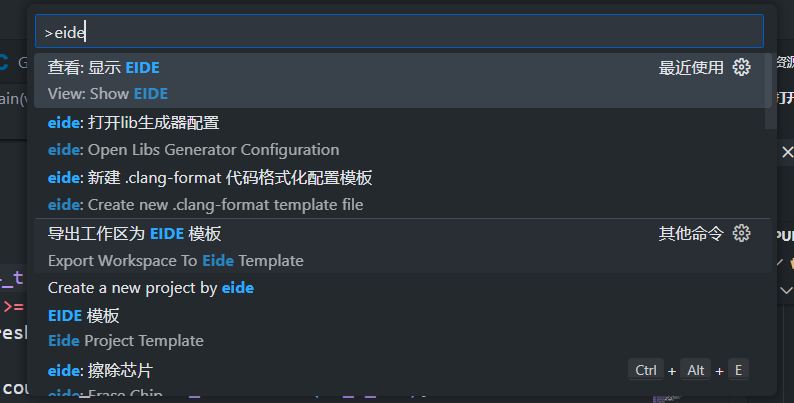Choose eide: 新建 .clang-format template command
Screen dimensions: 794x403
click(403, 191)
